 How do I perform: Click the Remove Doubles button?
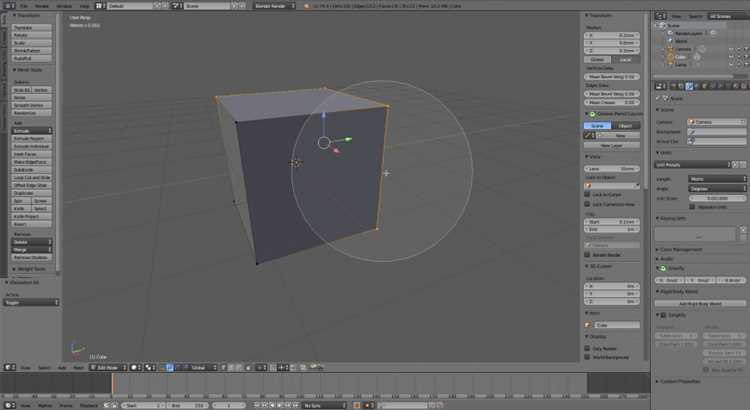point(32,257)
